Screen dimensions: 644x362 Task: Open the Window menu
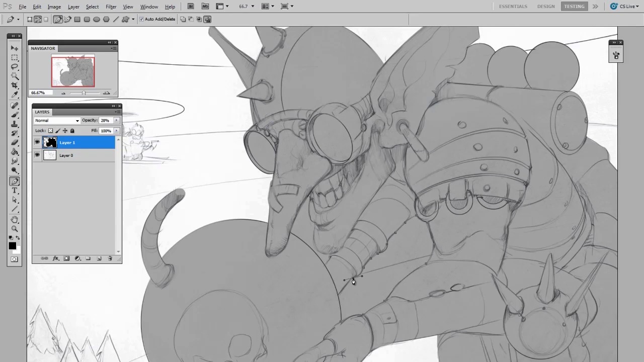pyautogui.click(x=149, y=7)
